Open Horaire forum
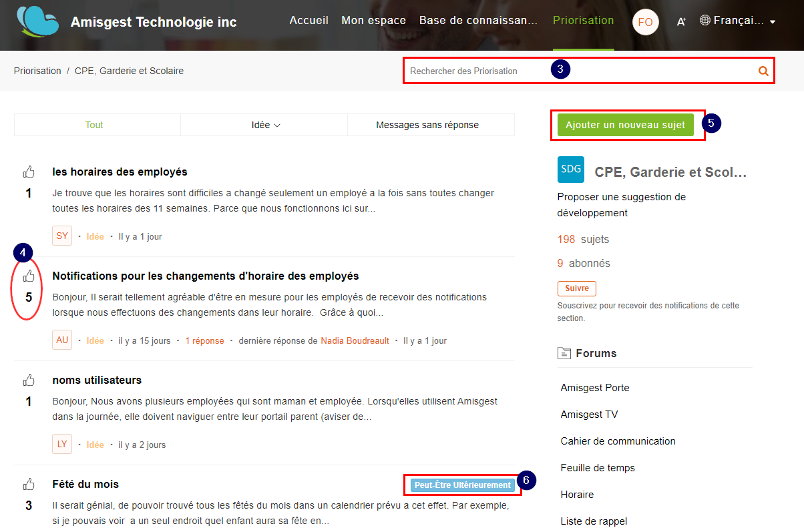804x532 pixels. (x=577, y=495)
